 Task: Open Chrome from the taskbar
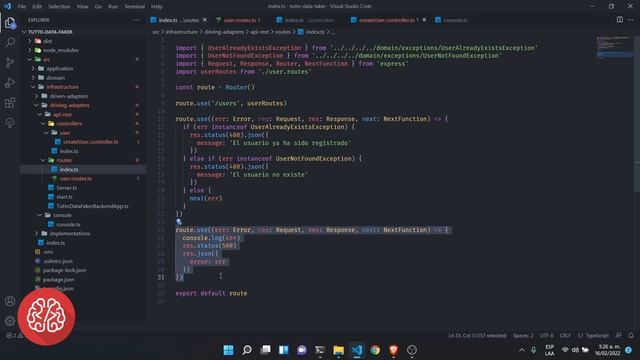375,350
